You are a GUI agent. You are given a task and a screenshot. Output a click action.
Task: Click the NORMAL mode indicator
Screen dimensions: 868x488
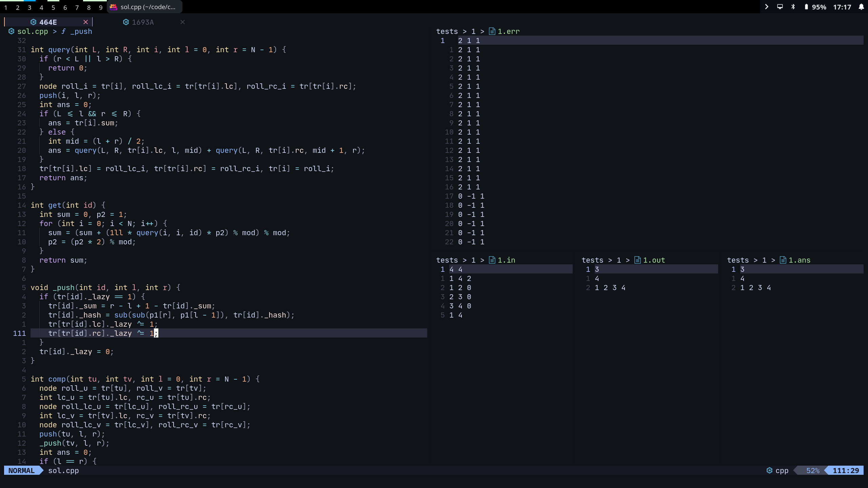coord(21,470)
